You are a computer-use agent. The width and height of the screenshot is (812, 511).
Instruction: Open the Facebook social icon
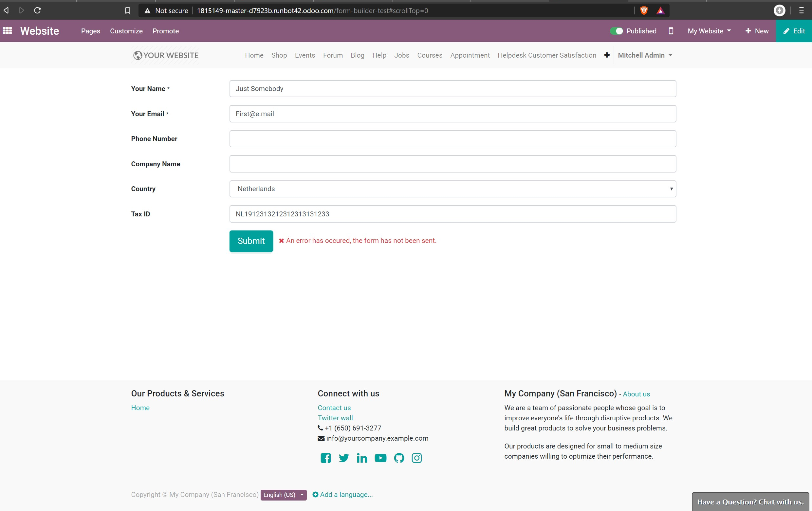[325, 458]
